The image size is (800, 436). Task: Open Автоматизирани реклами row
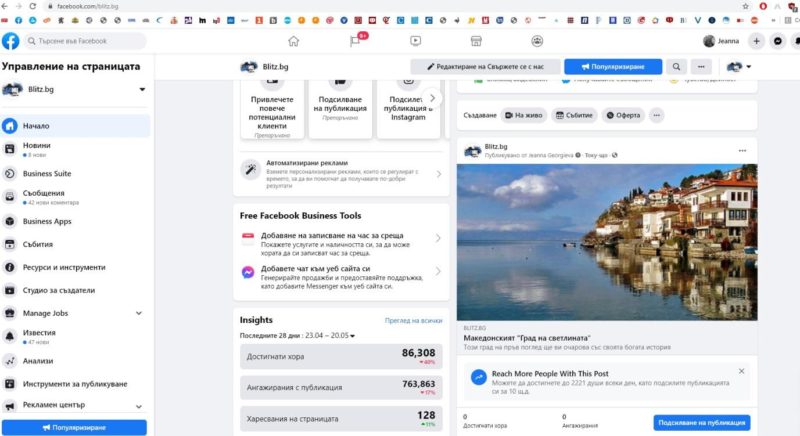coord(341,174)
